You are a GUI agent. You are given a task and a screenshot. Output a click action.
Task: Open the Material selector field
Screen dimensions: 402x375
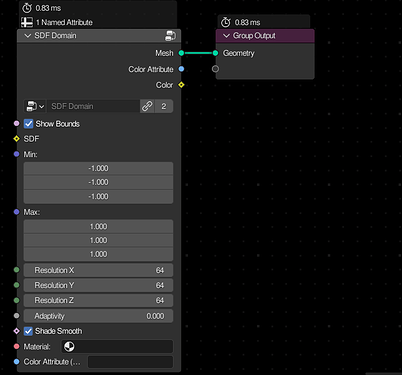tap(117, 347)
